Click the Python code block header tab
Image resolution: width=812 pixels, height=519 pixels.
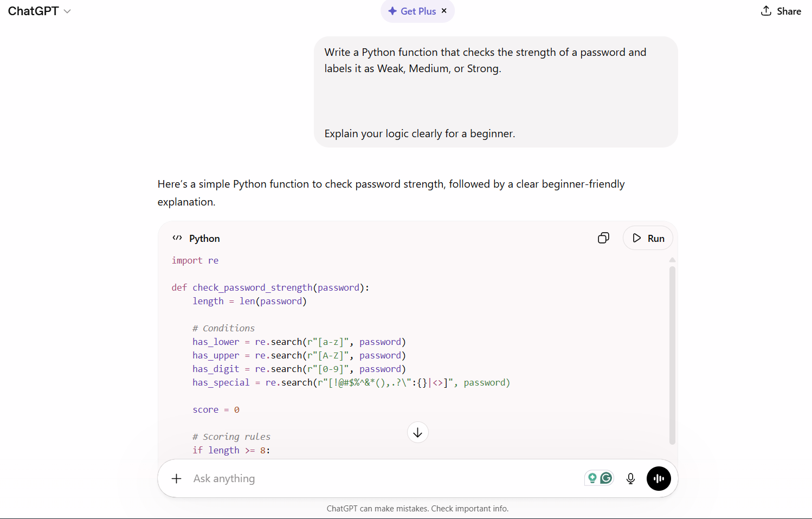coord(196,238)
